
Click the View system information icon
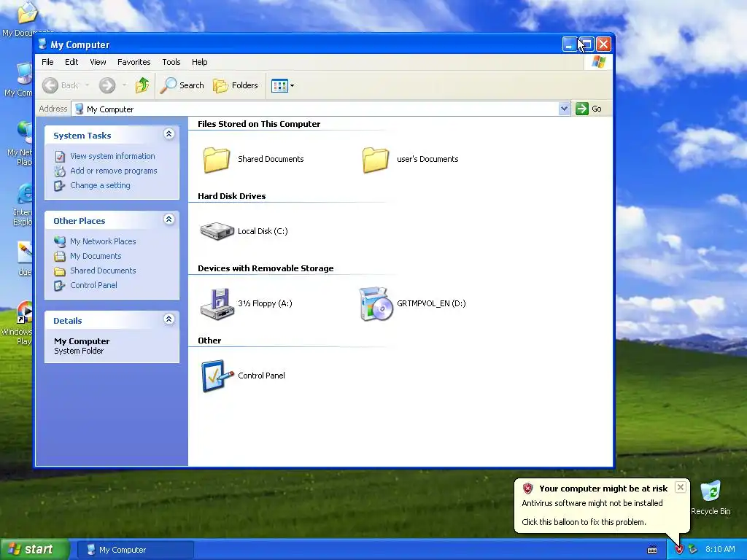click(x=60, y=156)
